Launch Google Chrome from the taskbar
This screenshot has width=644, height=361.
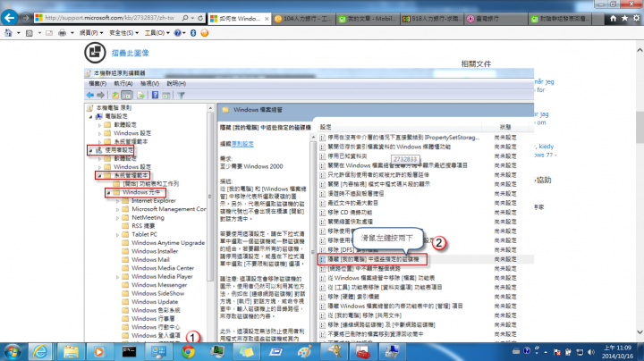click(x=188, y=352)
